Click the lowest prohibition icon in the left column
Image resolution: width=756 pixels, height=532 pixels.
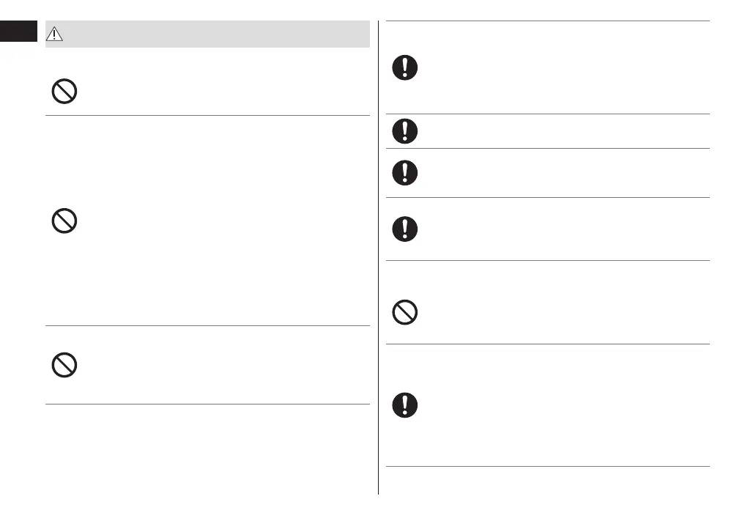click(64, 365)
